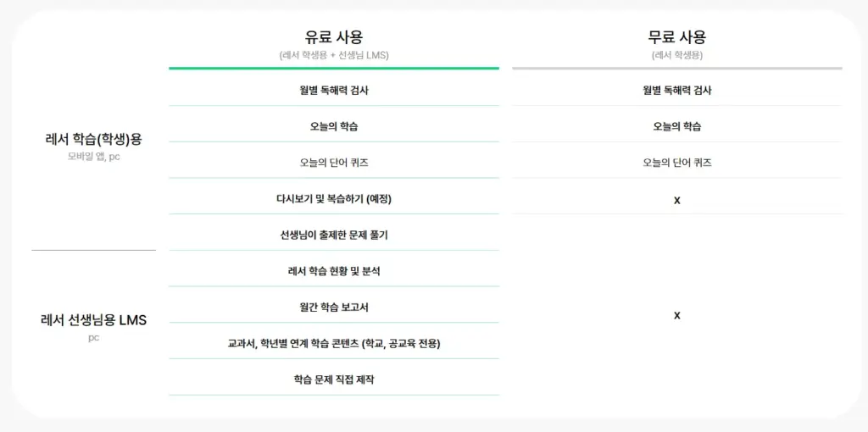Select 학습 문제 직접 제작 row
This screenshot has height=432, width=868.
(334, 379)
